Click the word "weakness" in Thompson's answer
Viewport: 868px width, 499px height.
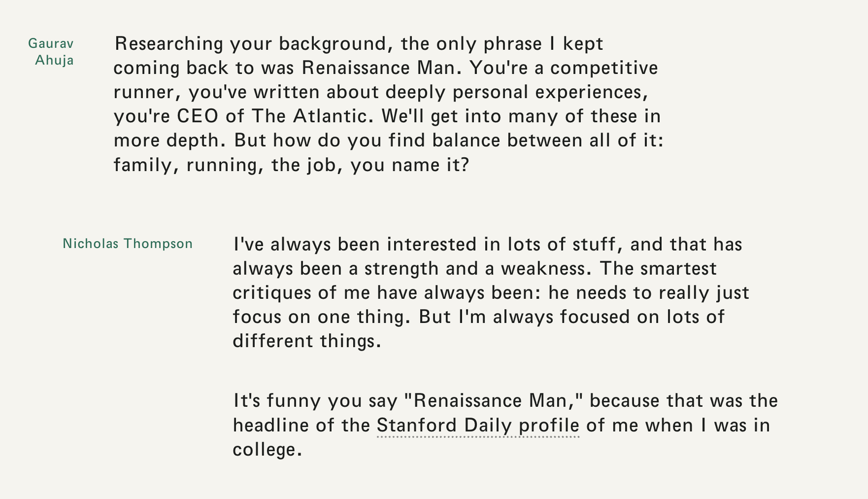tap(542, 268)
